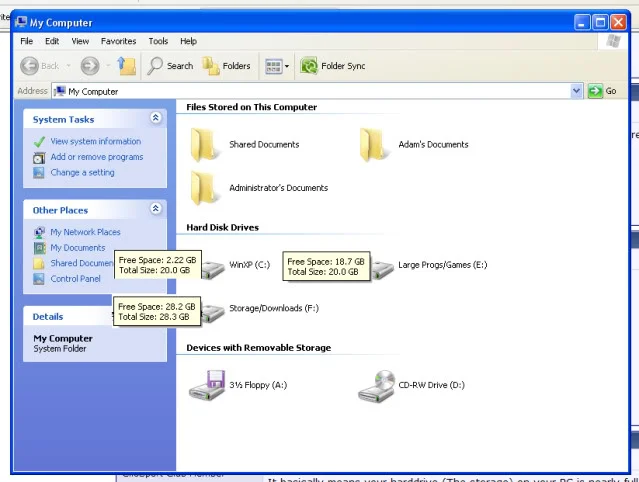
Task: Click the Shared Documents sidebar icon
Action: point(39,263)
